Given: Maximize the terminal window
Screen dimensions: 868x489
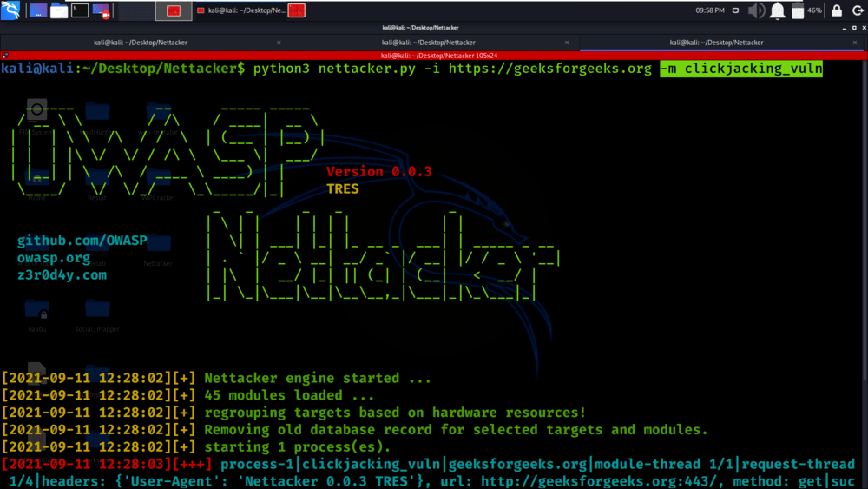Looking at the screenshot, I should (x=854, y=28).
